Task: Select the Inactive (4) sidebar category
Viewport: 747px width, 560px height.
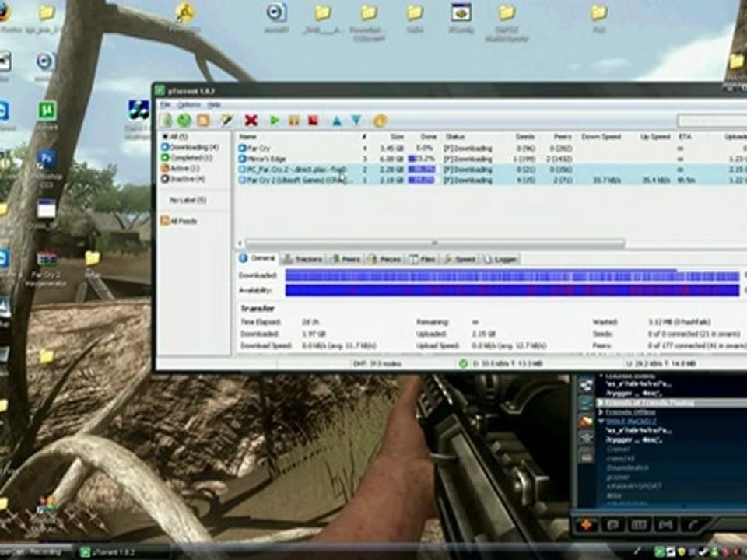Action: click(x=183, y=179)
